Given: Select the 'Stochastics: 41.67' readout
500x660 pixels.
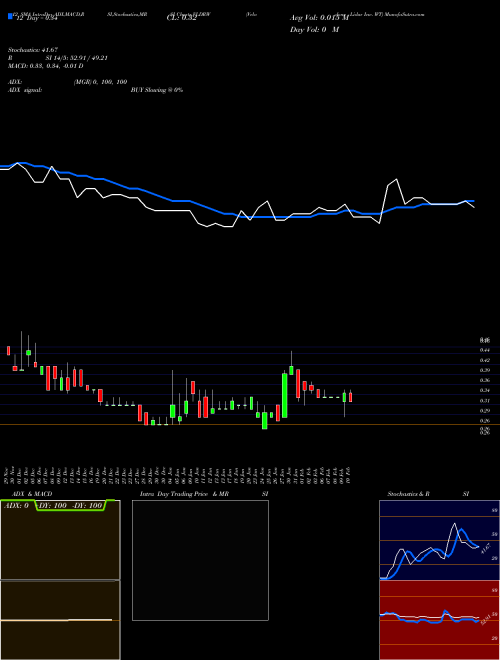Looking at the screenshot, I should pyautogui.click(x=33, y=50).
